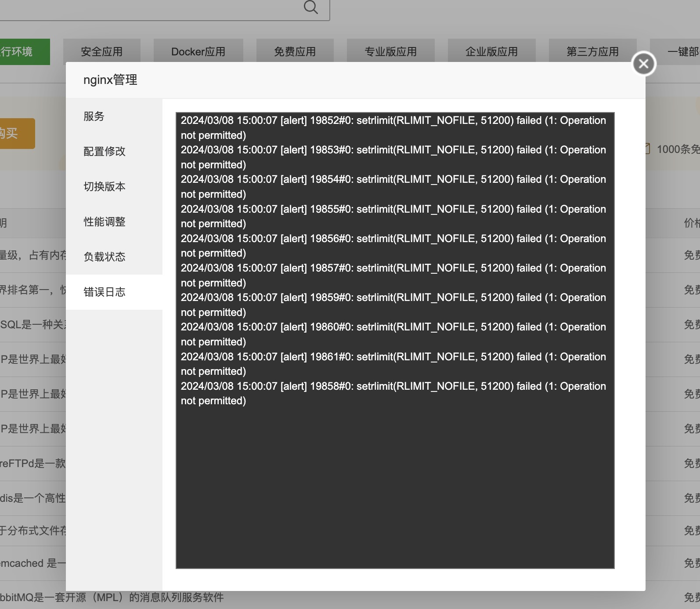Switch to Docker应用 tab
Viewport: 700px width, 609px height.
point(198,51)
